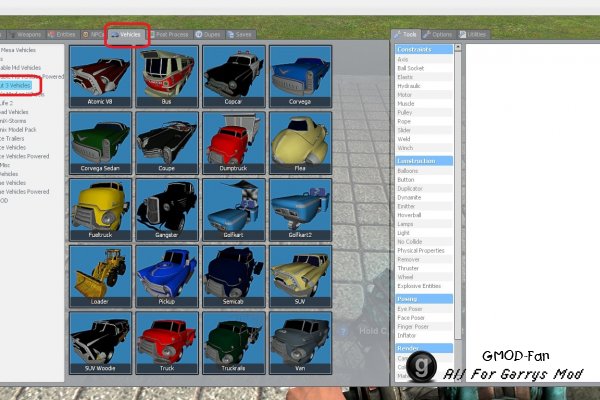This screenshot has width=600, height=400.
Task: Choose the Duplicator tool
Action: point(424,189)
